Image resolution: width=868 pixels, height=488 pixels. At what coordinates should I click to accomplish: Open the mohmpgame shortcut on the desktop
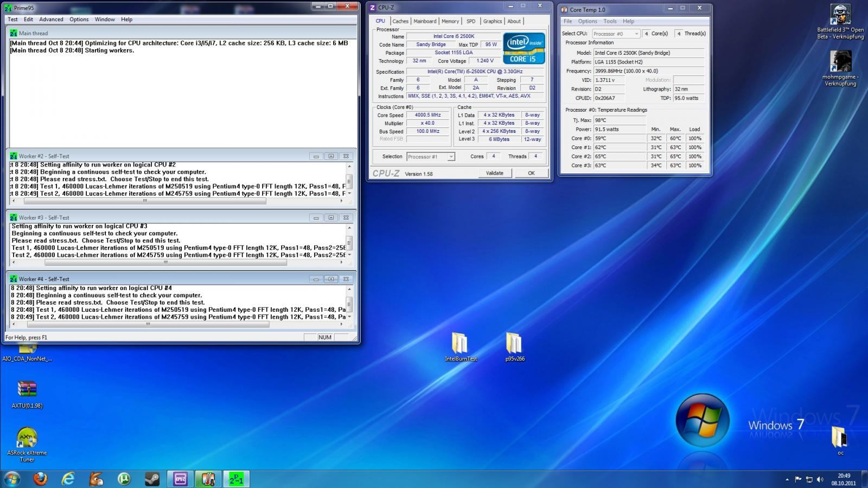pos(840,68)
